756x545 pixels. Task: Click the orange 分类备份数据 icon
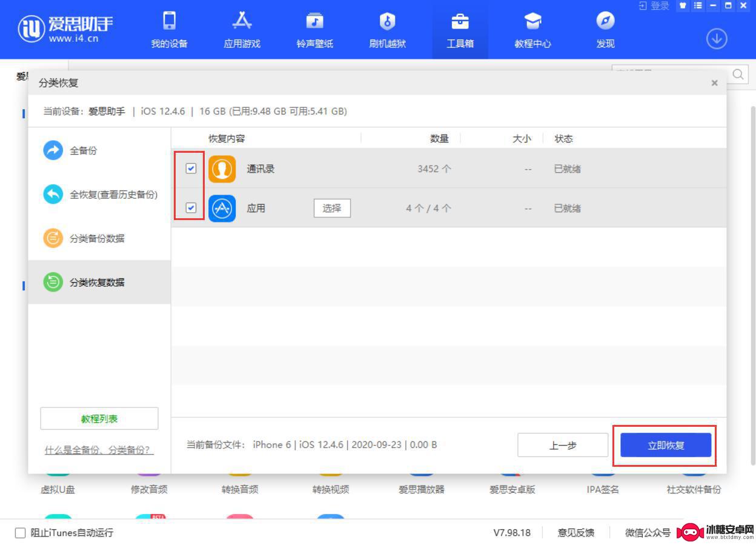tap(53, 238)
